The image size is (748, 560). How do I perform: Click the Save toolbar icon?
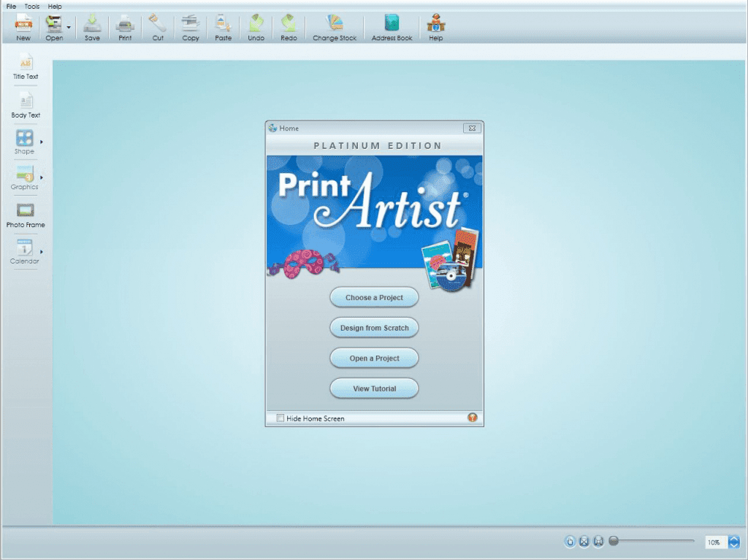coord(92,27)
